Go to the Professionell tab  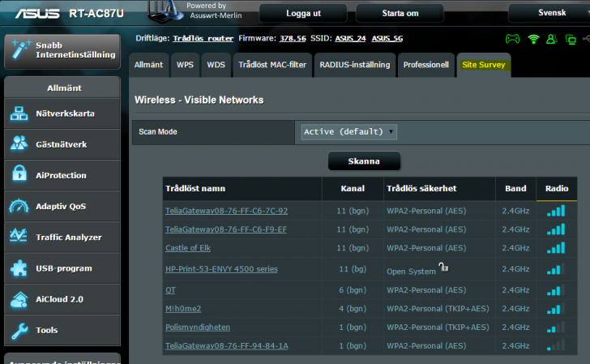click(426, 65)
